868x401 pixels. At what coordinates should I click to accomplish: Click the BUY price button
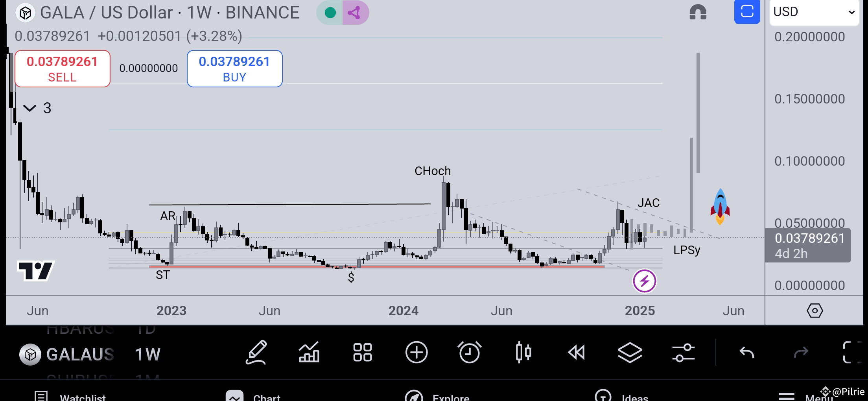click(235, 68)
